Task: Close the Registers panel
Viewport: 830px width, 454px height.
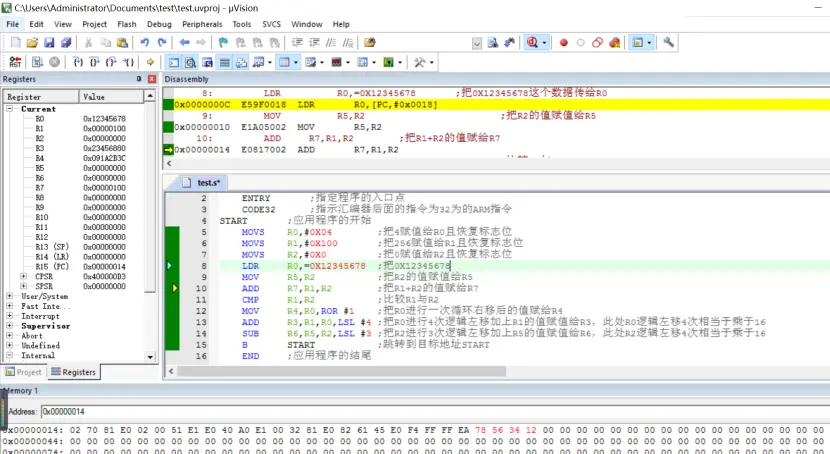Action: [152, 79]
